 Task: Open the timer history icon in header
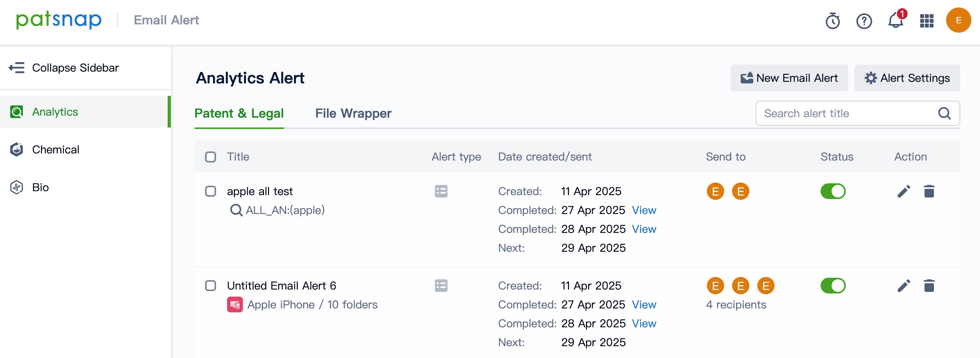(832, 21)
